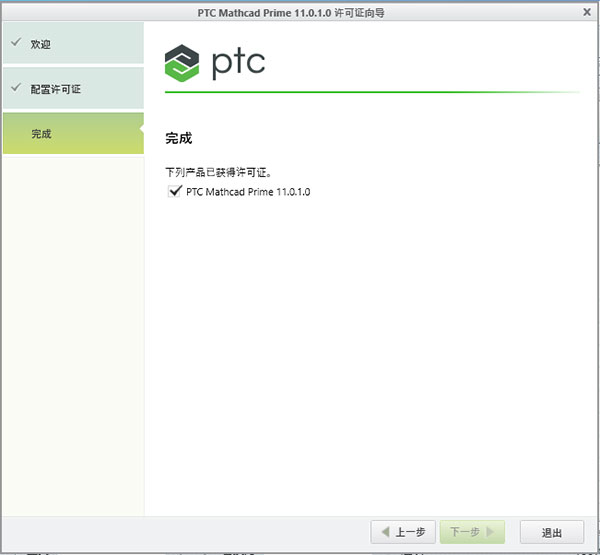
Task: Click the window title PTC Mathcad Prime 许可证向导
Action: (x=291, y=13)
